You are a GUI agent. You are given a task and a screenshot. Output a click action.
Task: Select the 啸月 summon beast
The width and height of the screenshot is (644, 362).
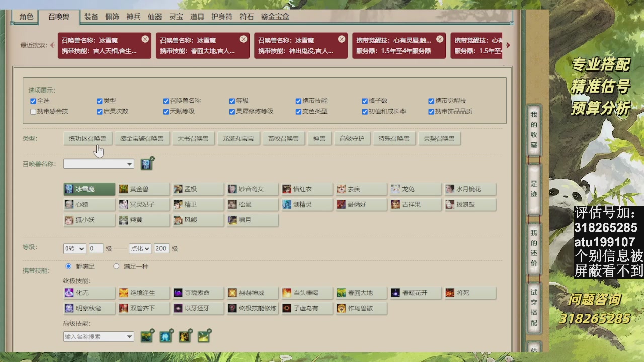pyautogui.click(x=253, y=220)
